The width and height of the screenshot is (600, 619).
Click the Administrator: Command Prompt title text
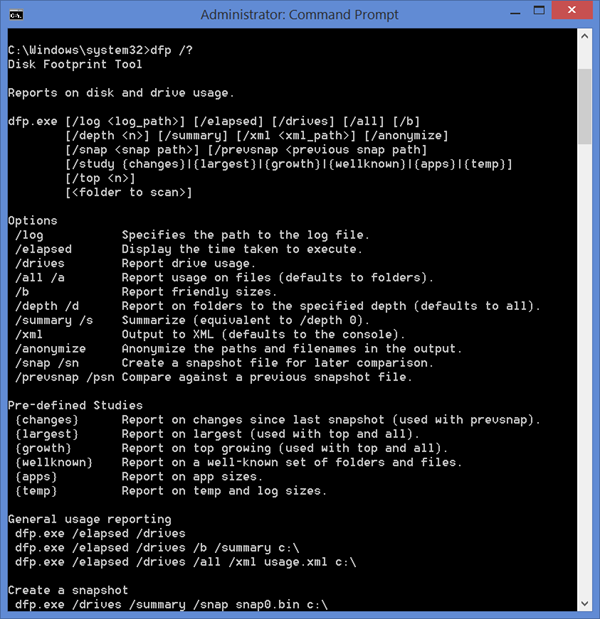point(299,15)
